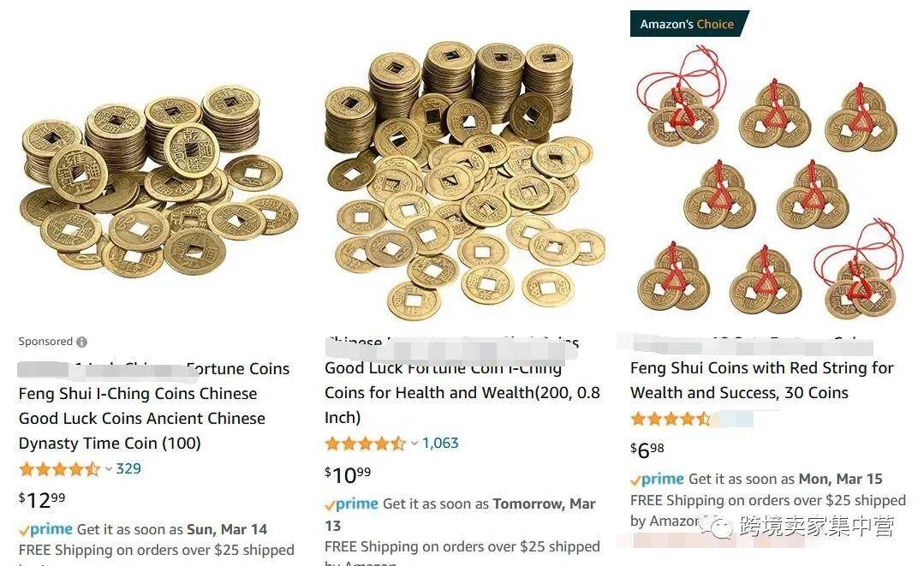Click the first product image of stacked coins
The height and width of the screenshot is (566, 924).
click(x=158, y=182)
